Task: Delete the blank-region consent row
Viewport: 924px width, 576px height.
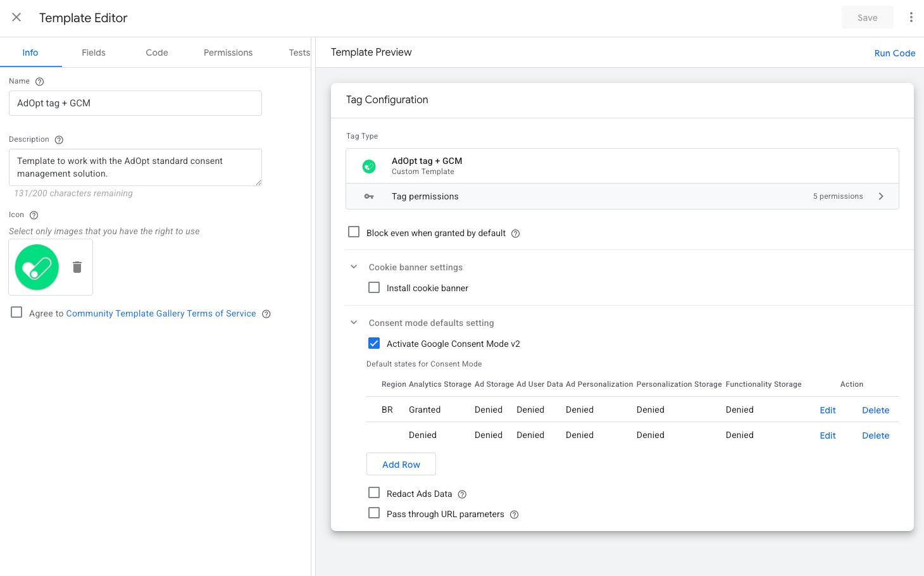Action: (x=875, y=435)
